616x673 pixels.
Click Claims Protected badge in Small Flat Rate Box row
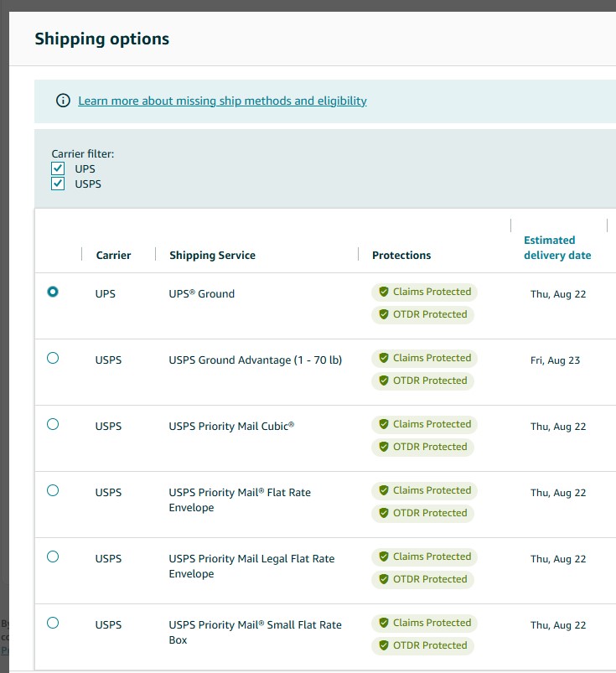[x=425, y=623]
